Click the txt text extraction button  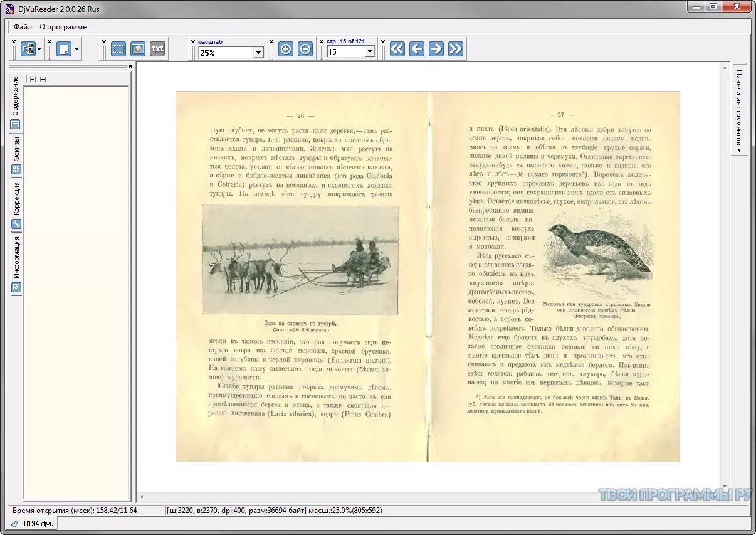pos(157,49)
